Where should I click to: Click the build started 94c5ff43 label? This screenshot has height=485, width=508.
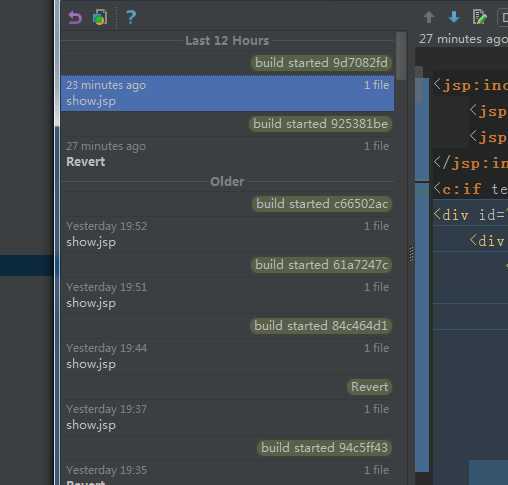click(324, 448)
